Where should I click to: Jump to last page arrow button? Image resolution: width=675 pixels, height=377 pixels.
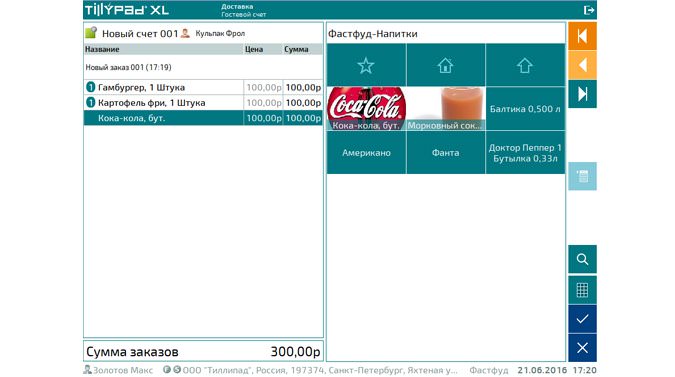[x=582, y=94]
